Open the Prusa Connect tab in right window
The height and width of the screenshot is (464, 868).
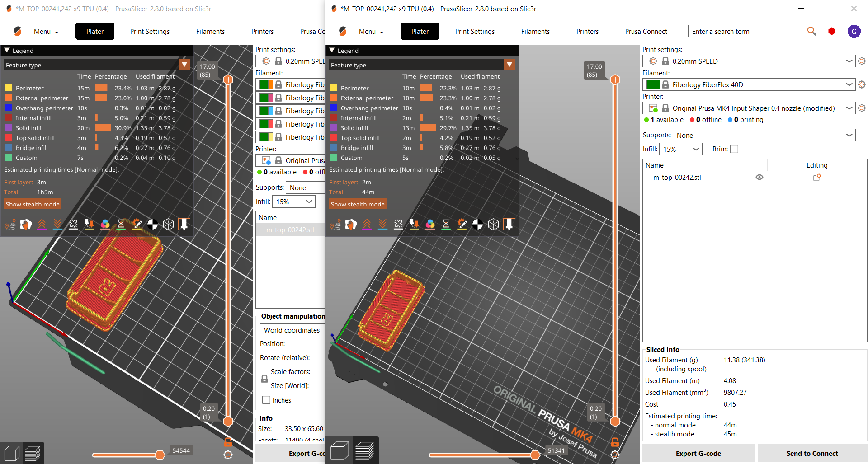[646, 31]
